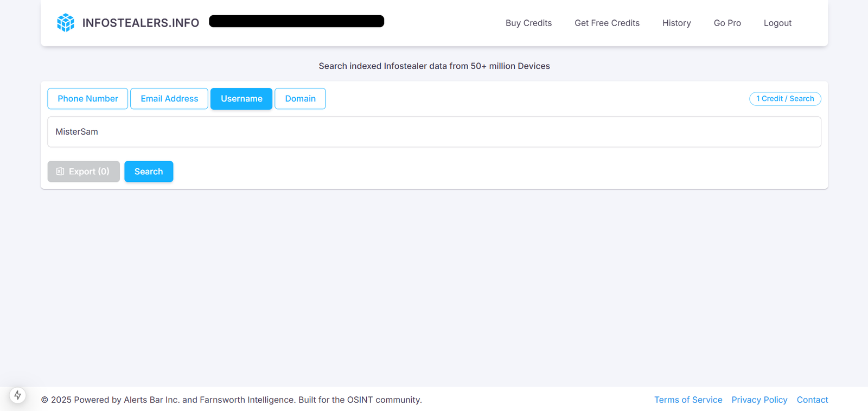Click the INFOSTEALERS.INFO site title
The height and width of the screenshot is (411, 868).
(141, 23)
